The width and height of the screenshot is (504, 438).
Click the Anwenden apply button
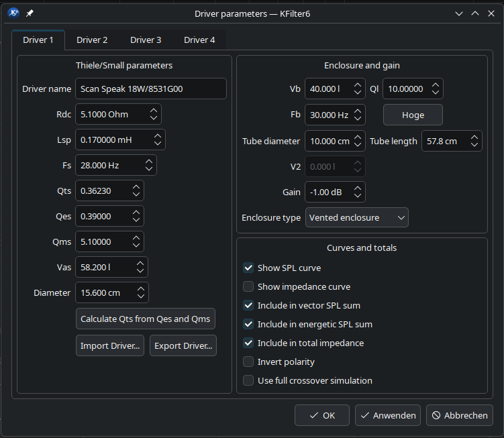pyautogui.click(x=388, y=415)
